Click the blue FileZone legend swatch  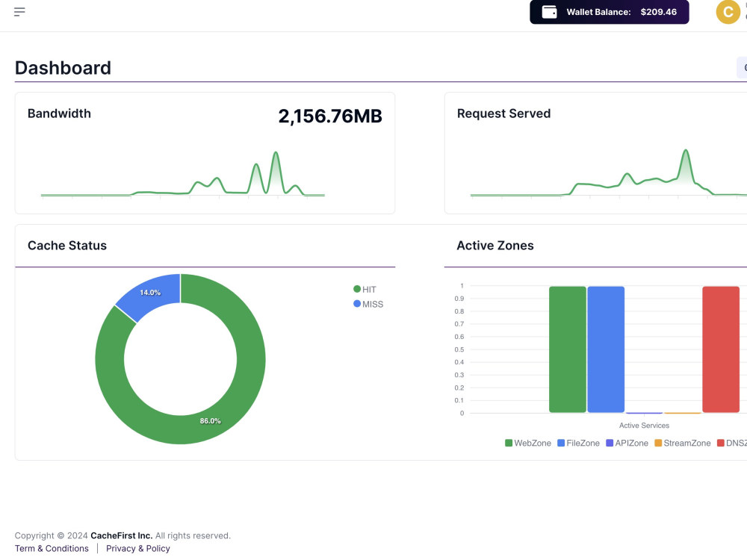561,443
